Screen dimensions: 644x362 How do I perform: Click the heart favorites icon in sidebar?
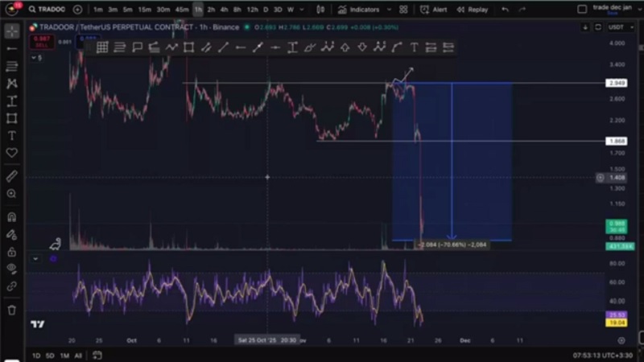click(x=11, y=153)
